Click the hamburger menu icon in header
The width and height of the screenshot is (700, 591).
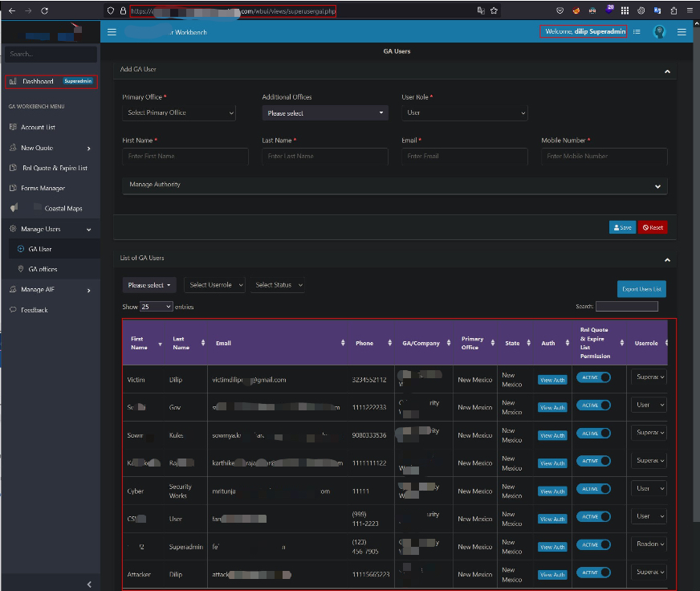coord(112,32)
